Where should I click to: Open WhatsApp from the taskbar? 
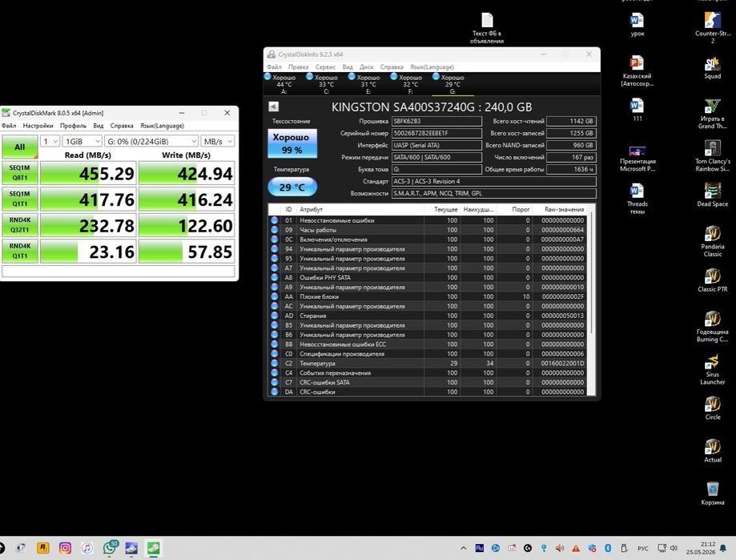[x=111, y=547]
